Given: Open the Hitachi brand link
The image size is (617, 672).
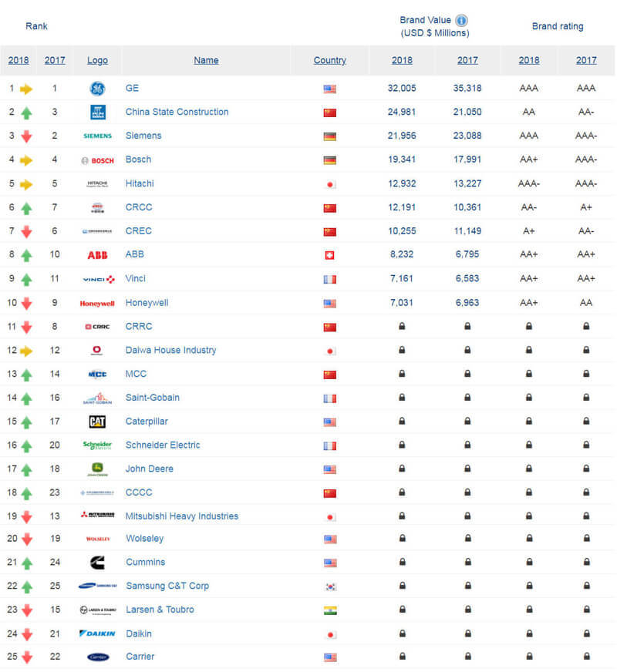Looking at the screenshot, I should coord(140,183).
